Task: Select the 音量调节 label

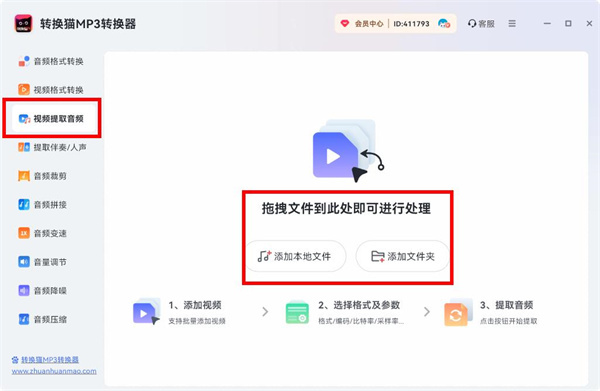Action: click(50, 262)
